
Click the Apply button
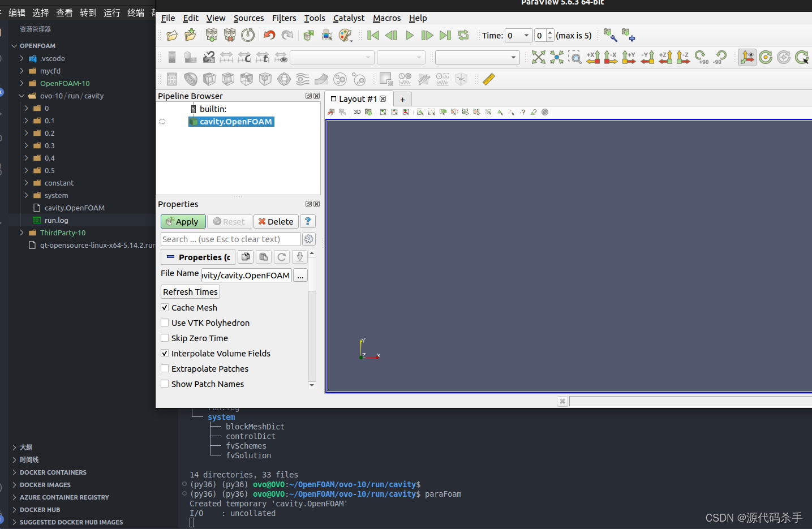[x=183, y=222]
